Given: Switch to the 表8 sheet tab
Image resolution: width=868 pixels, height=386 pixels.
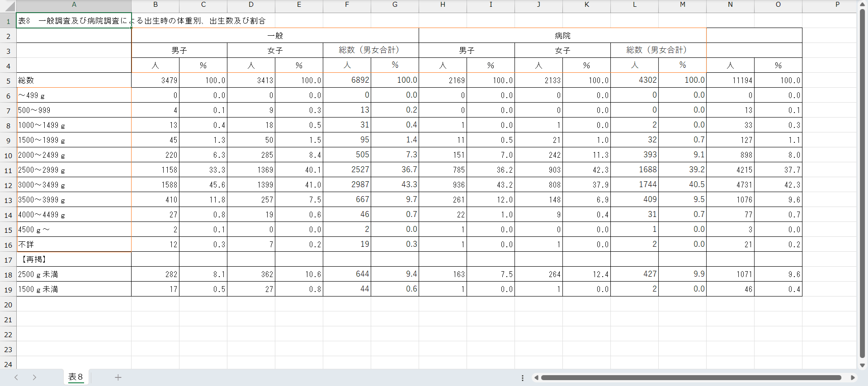Looking at the screenshot, I should coord(75,377).
